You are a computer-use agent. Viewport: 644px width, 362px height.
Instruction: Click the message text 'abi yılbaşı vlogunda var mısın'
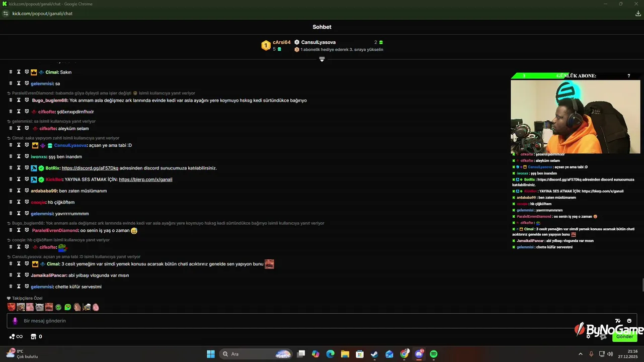pyautogui.click(x=99, y=275)
